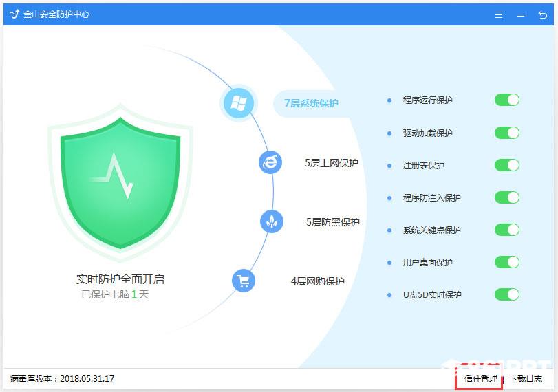Click the Windows logo system protection icon
Screen dimensions: 558x392
239,103
